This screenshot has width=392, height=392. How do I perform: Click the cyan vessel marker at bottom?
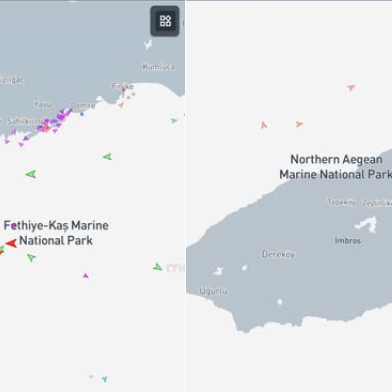pos(105,379)
